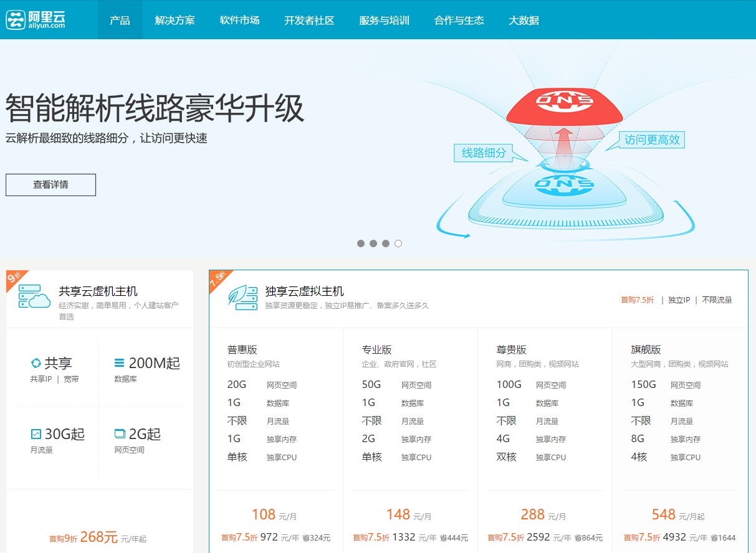
Task: Expand the 解决方案 navigation menu
Action: click(x=175, y=20)
